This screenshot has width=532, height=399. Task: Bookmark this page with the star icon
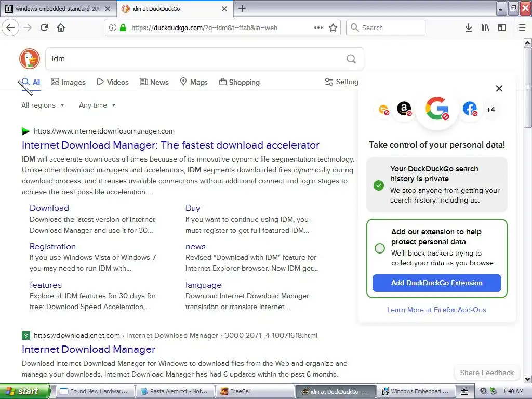[x=333, y=28]
